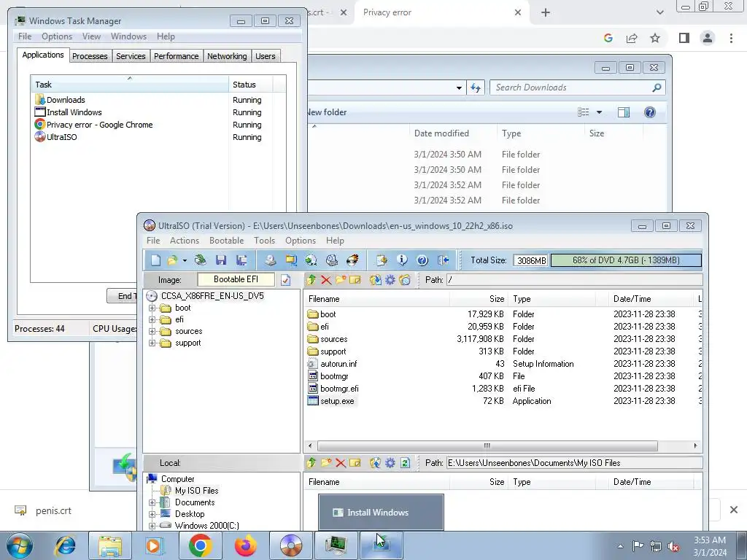Open the dropdown arrow next to Open icon

pos(185,260)
